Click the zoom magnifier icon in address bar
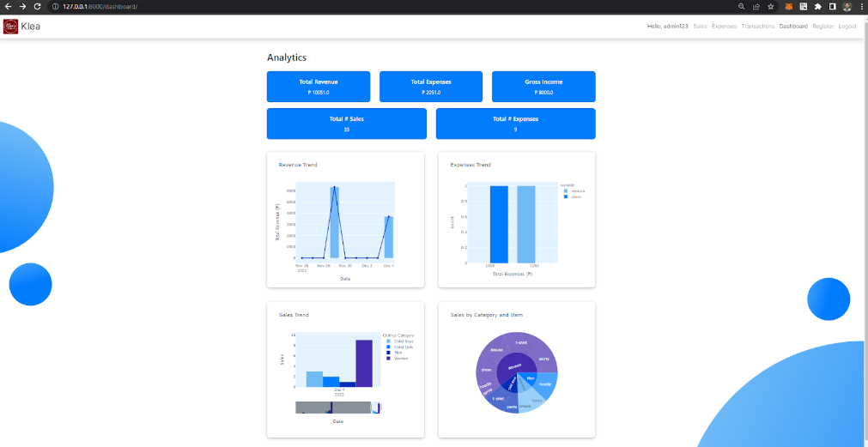The image size is (868, 447). 741,7
